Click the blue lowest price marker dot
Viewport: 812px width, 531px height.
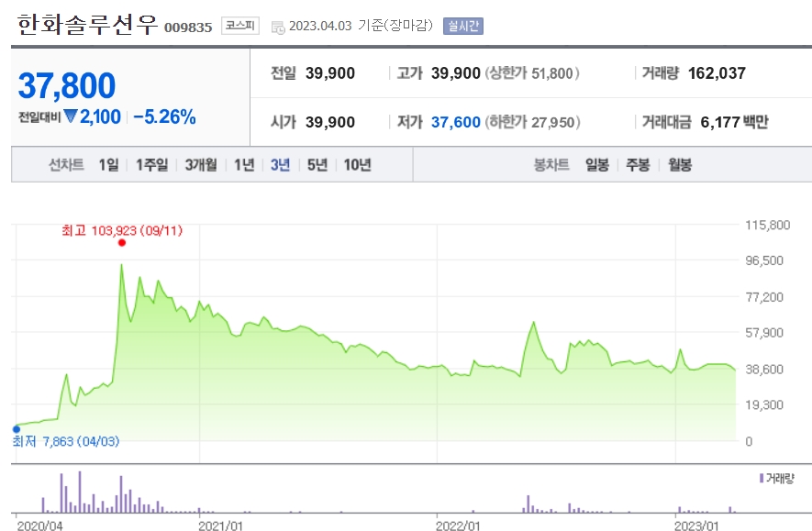click(17, 429)
